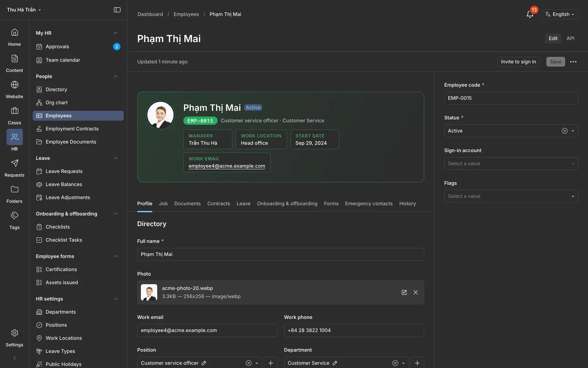
Task: Collapse the My HR section
Action: pos(115,33)
